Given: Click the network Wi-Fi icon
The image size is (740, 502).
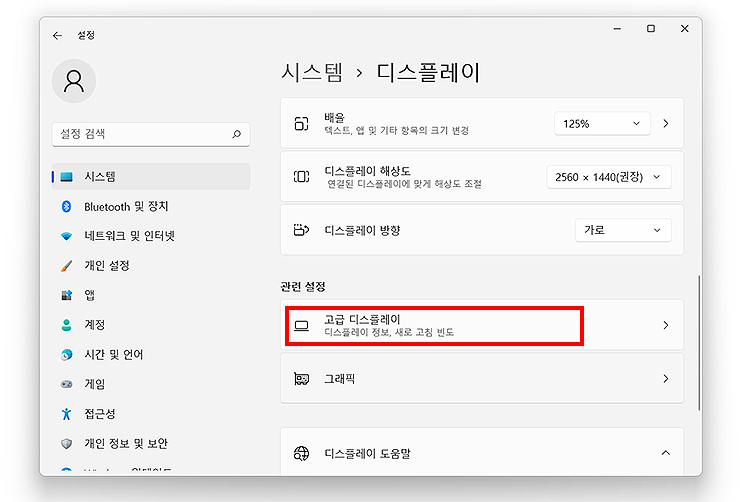Looking at the screenshot, I should (67, 236).
